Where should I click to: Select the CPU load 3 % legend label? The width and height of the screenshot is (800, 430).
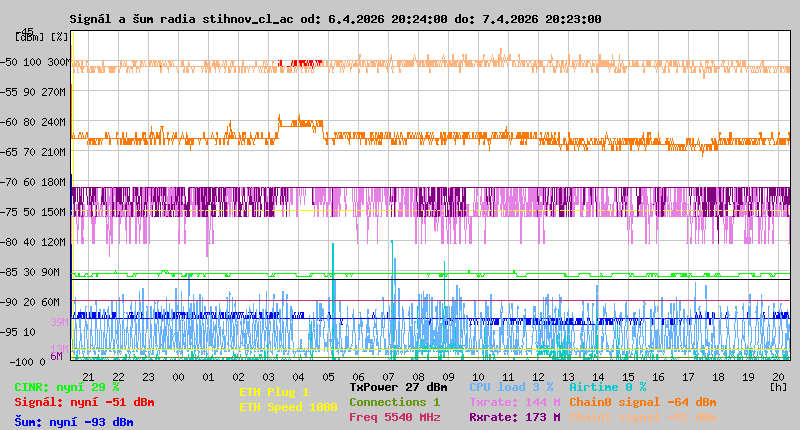click(511, 387)
